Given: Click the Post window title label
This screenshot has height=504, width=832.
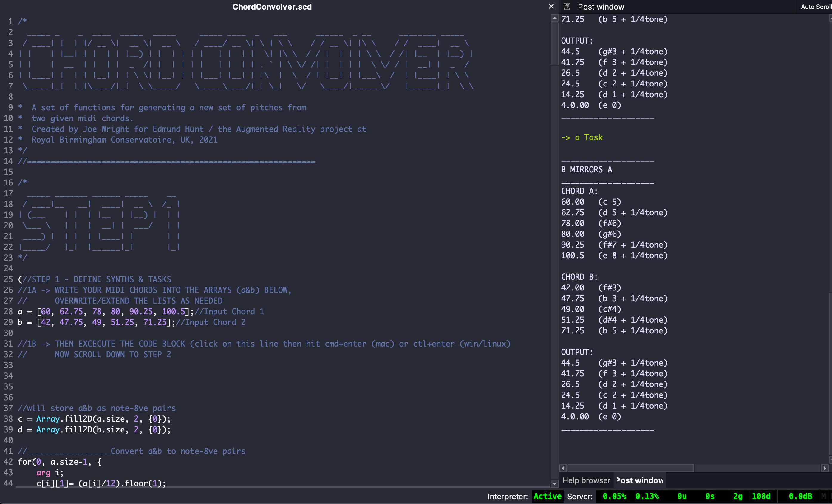Looking at the screenshot, I should pyautogui.click(x=601, y=7).
